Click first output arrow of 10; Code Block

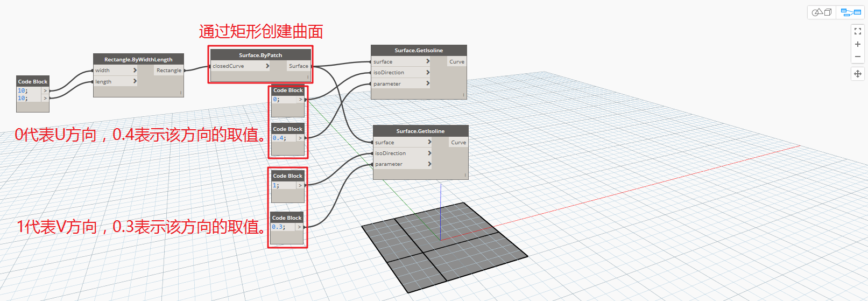(45, 90)
